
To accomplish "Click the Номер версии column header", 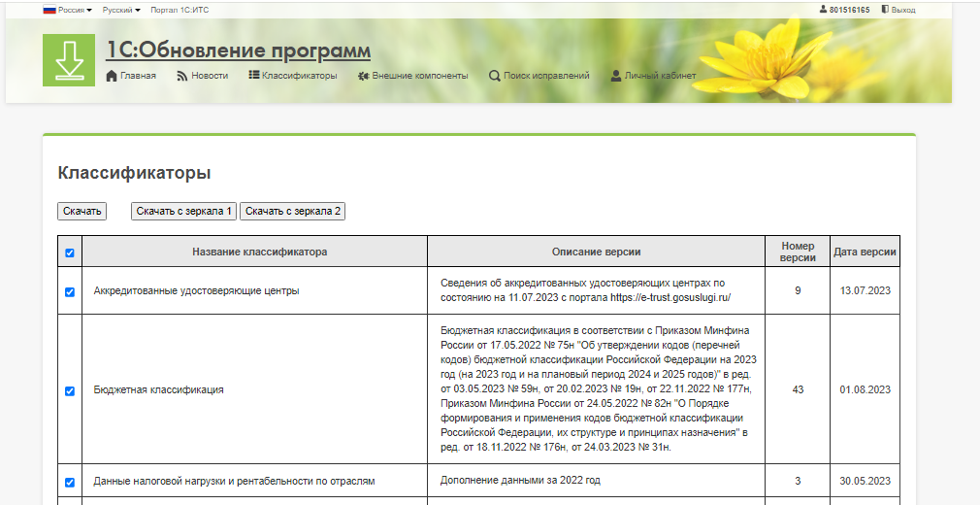I will tap(799, 252).
